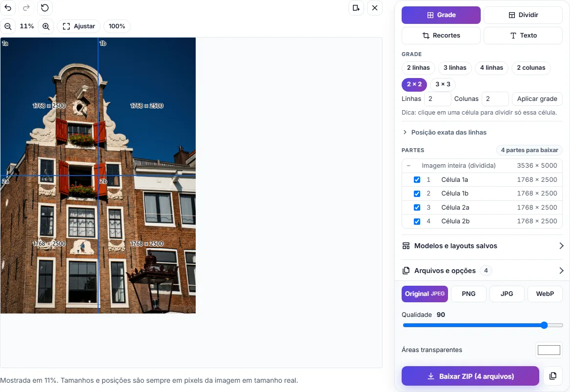Click cell label 2a on the image

(5, 181)
